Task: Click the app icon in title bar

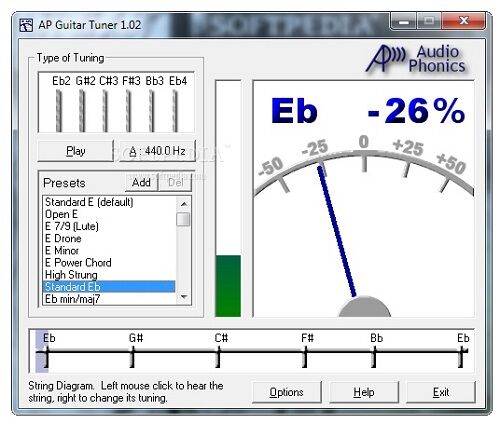Action: pos(26,25)
